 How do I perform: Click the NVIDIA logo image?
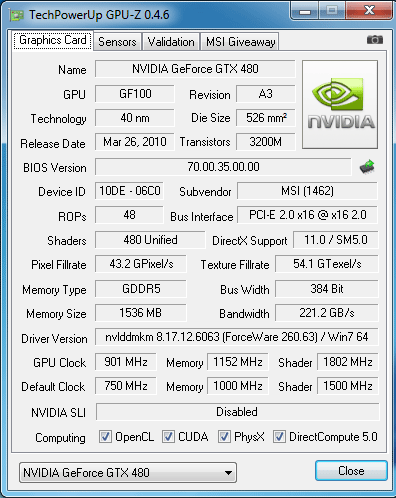pos(340,104)
